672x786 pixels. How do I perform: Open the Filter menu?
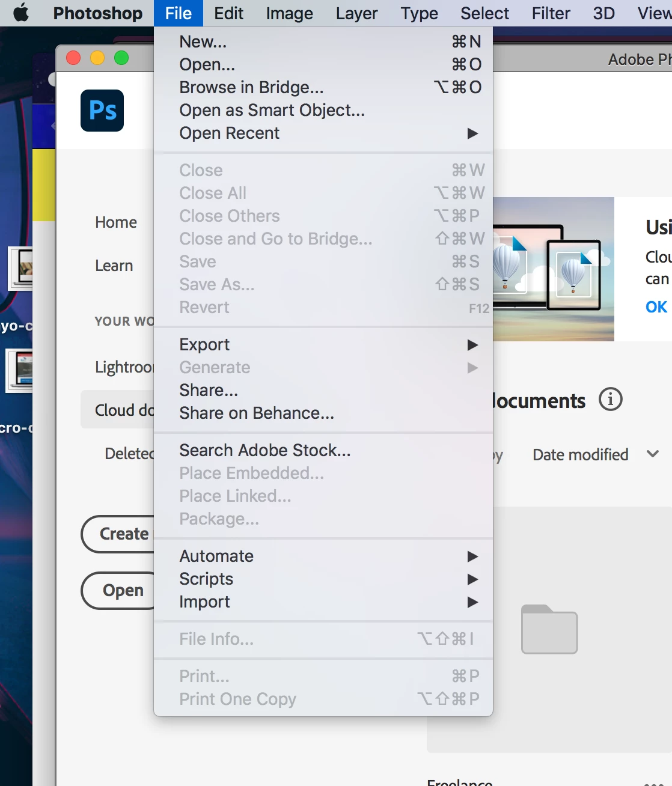551,13
